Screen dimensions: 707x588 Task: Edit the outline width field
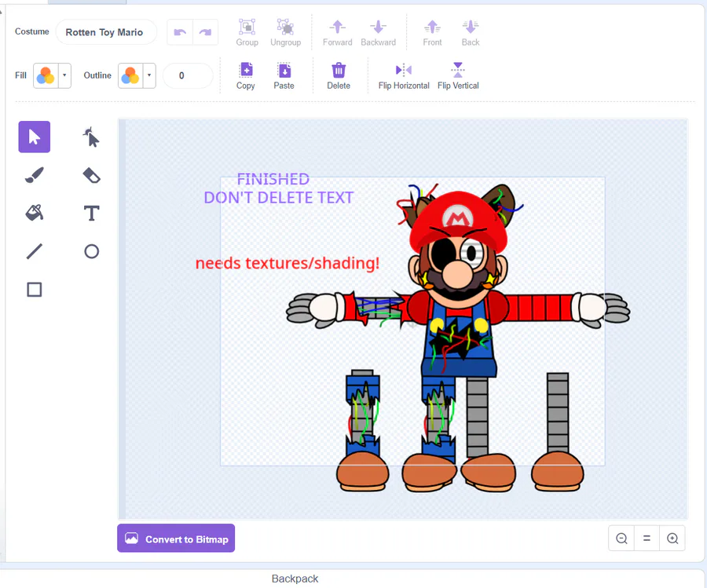(188, 75)
